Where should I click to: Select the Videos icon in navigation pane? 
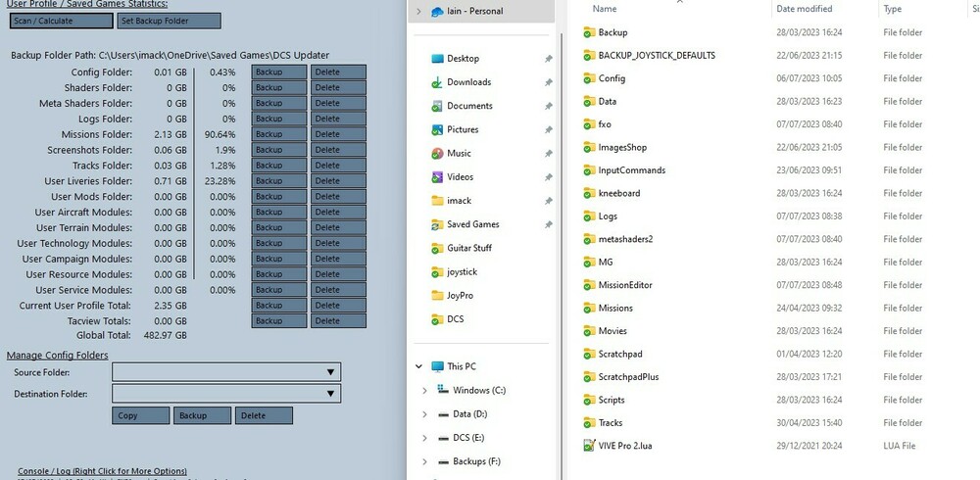pos(437,177)
